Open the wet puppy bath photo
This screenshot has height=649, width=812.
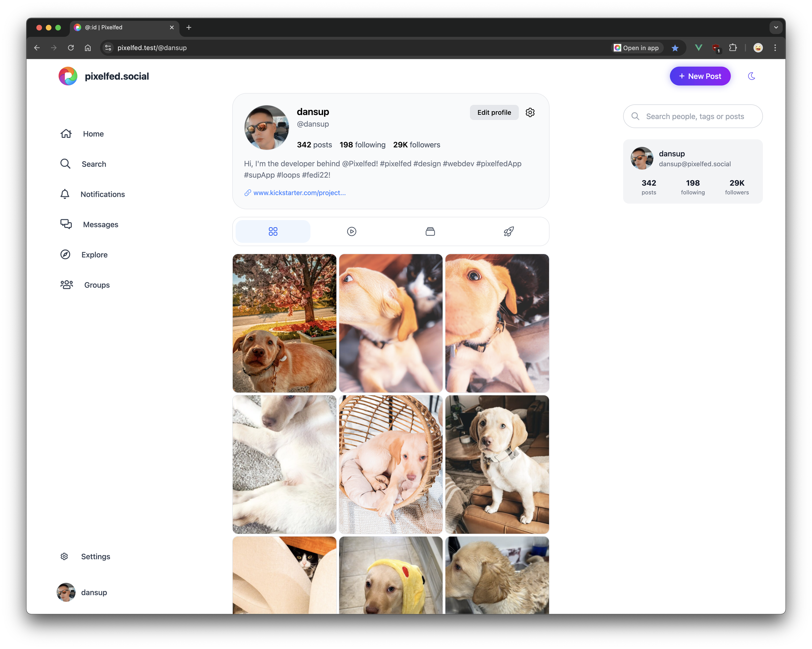(497, 575)
